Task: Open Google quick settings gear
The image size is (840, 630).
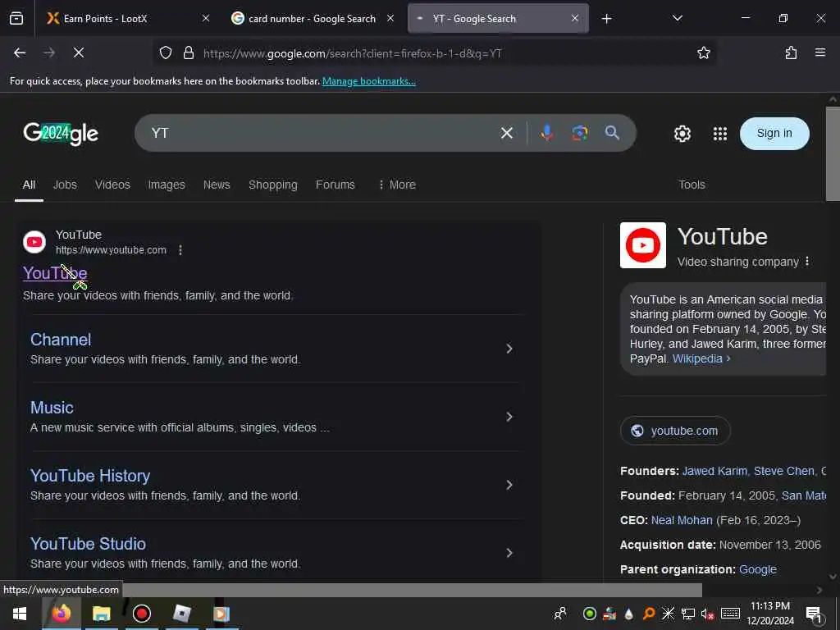Action: click(682, 134)
